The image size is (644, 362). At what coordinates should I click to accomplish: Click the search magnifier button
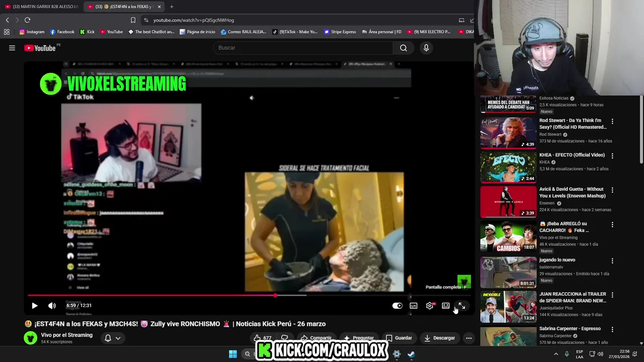coord(404,48)
